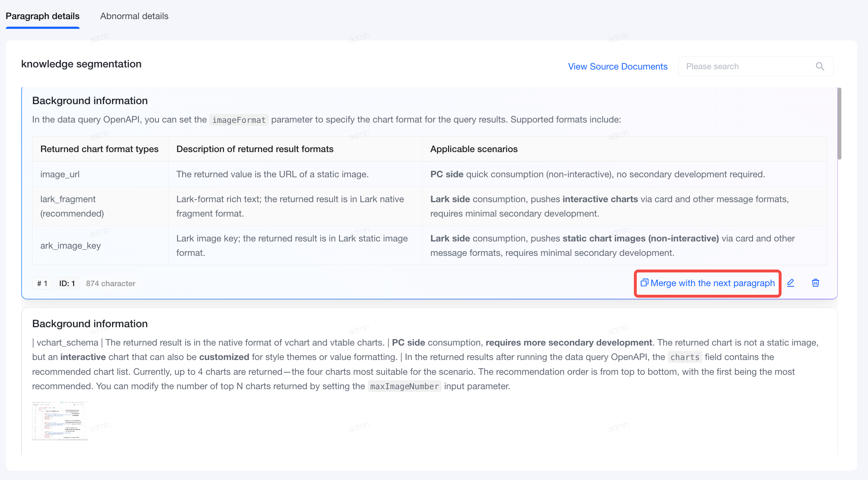Click Merge with the next paragraph

708,283
